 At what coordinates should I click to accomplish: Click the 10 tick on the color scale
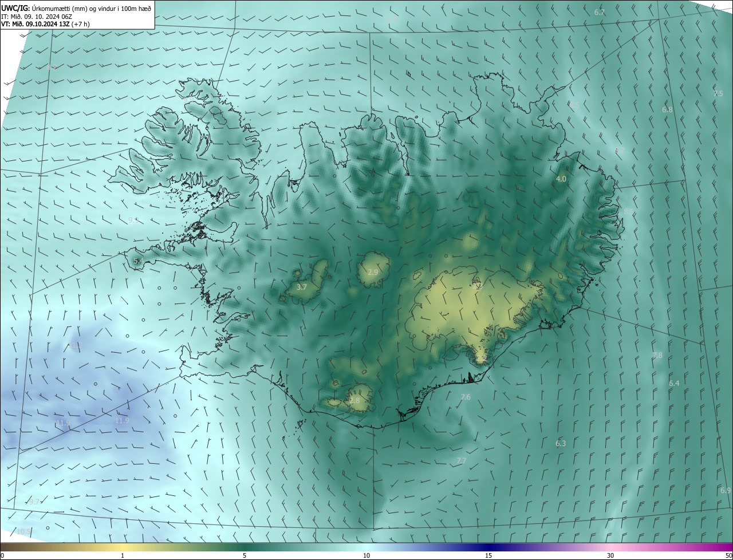pos(366,555)
